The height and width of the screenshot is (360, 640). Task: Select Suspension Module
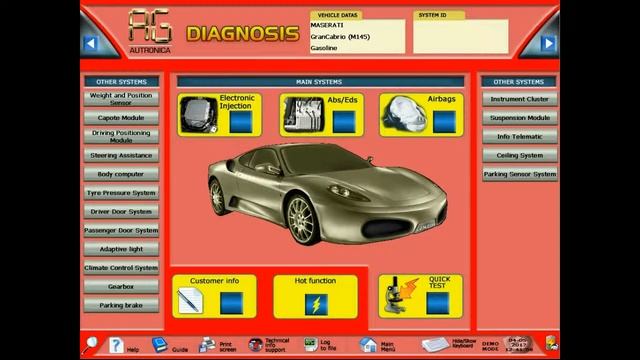(x=520, y=118)
